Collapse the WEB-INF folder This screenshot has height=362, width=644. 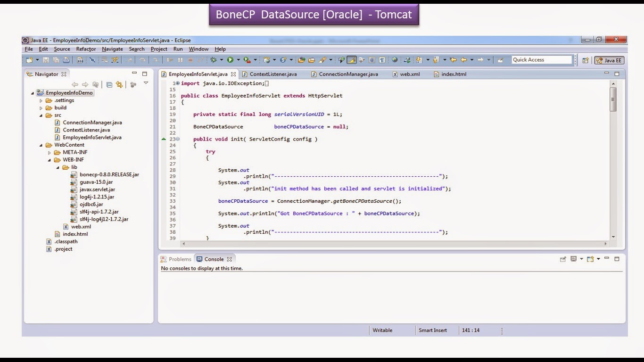[50, 160]
